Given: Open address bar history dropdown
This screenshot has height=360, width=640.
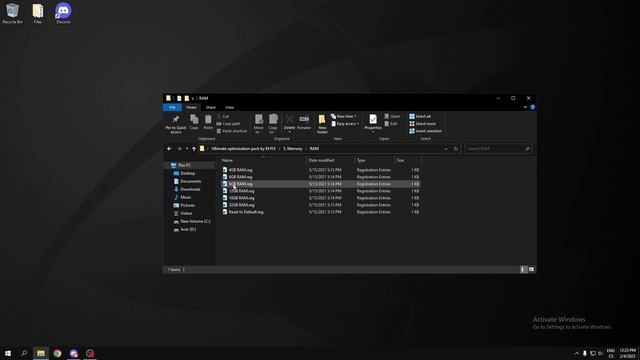Looking at the screenshot, I should (x=446, y=149).
